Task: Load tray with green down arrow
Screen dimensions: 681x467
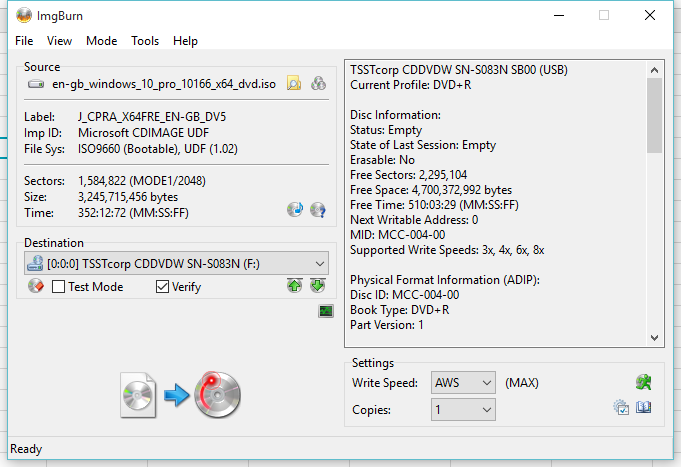Action: [x=318, y=285]
